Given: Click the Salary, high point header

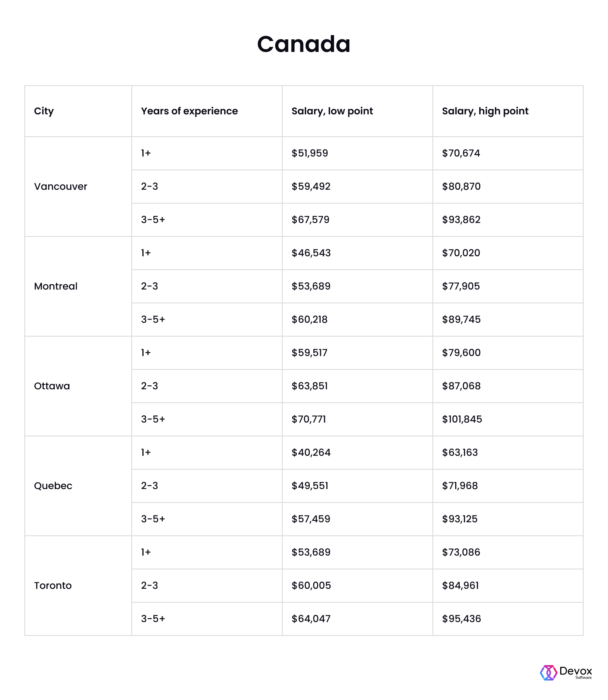Looking at the screenshot, I should (485, 111).
